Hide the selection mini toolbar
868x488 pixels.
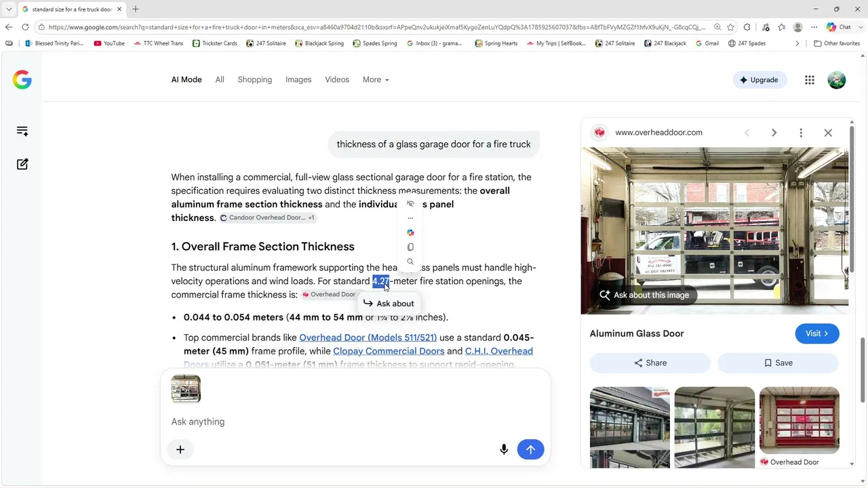410,203
